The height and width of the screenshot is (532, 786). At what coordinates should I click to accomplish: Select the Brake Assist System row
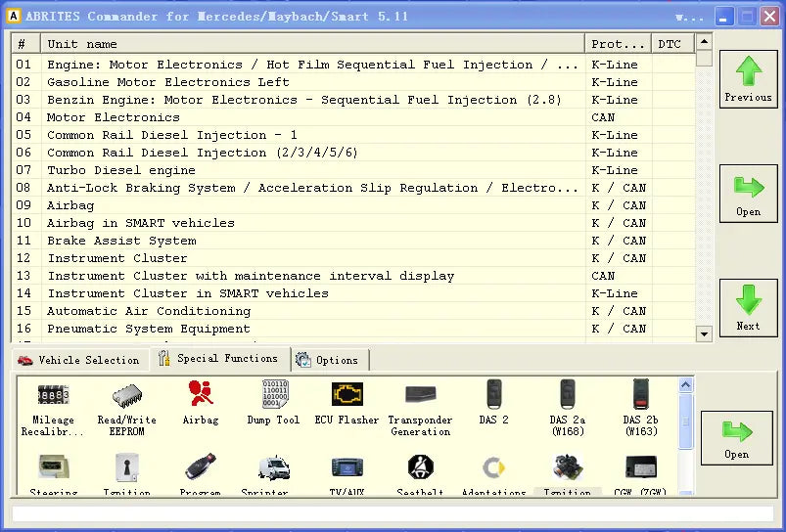(x=121, y=241)
